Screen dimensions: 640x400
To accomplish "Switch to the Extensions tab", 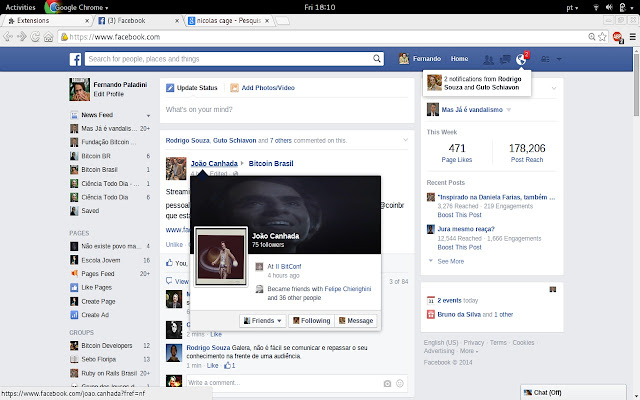I will point(46,20).
